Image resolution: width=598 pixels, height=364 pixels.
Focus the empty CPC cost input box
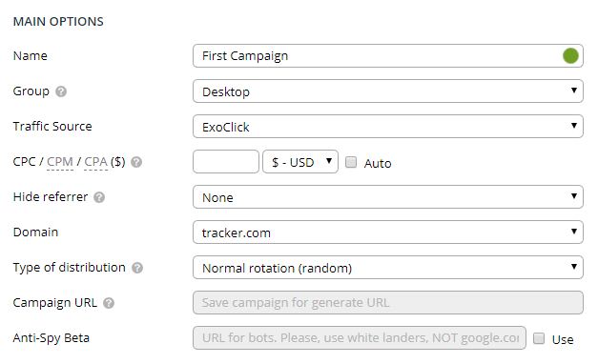pyautogui.click(x=226, y=162)
